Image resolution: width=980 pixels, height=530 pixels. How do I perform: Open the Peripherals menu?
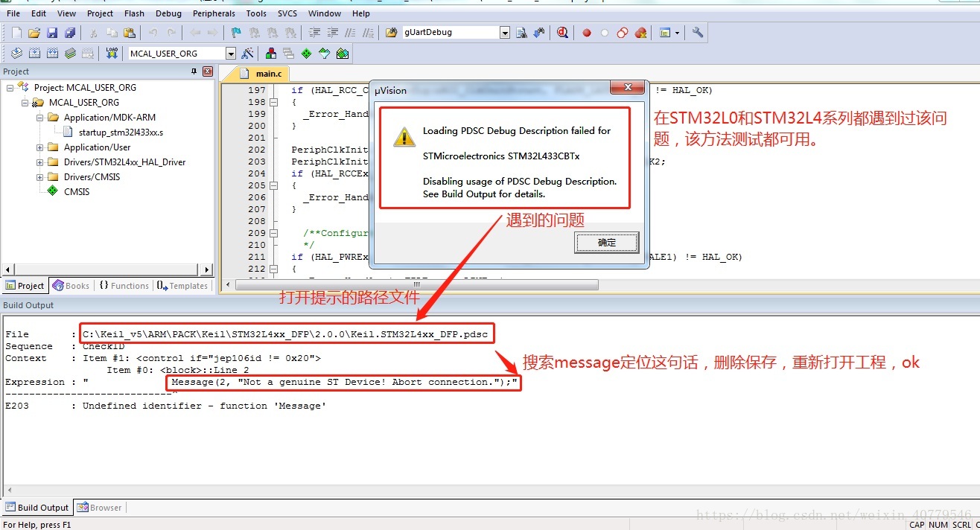click(214, 13)
